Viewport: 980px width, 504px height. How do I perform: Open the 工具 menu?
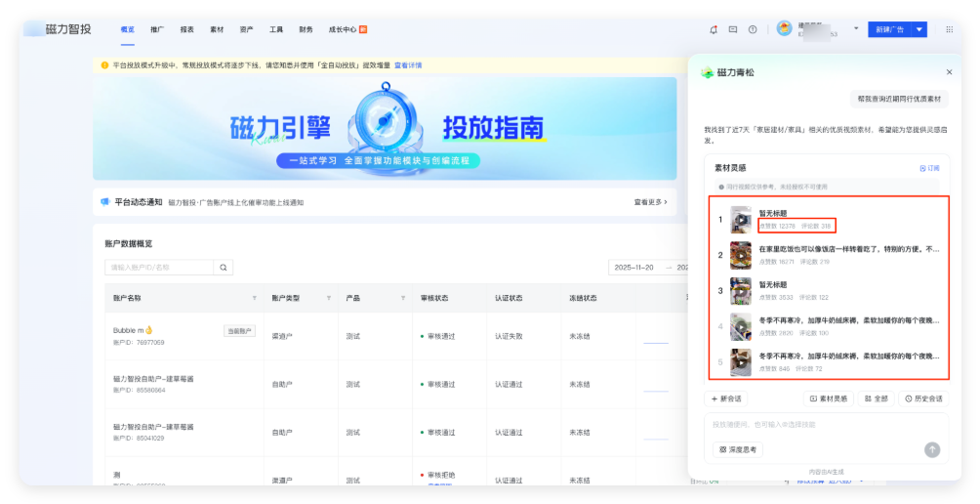[x=276, y=29]
